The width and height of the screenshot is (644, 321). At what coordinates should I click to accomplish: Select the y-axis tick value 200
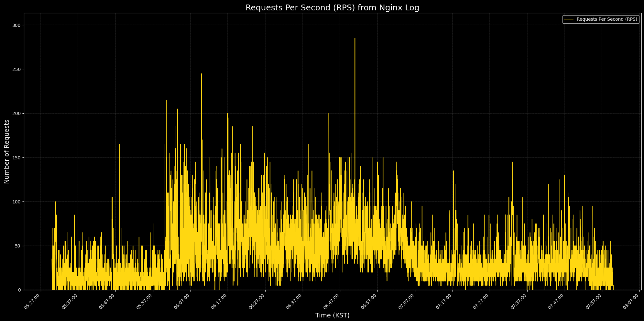(x=16, y=113)
